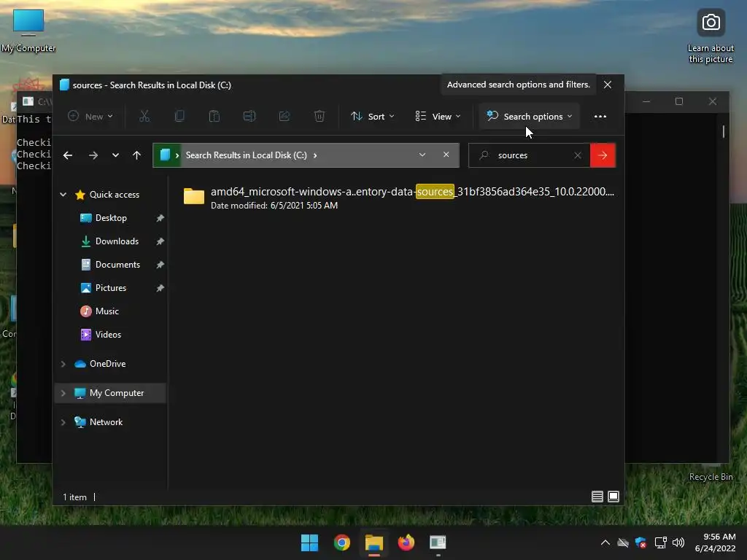Expand the My Computer tree node

(63, 393)
